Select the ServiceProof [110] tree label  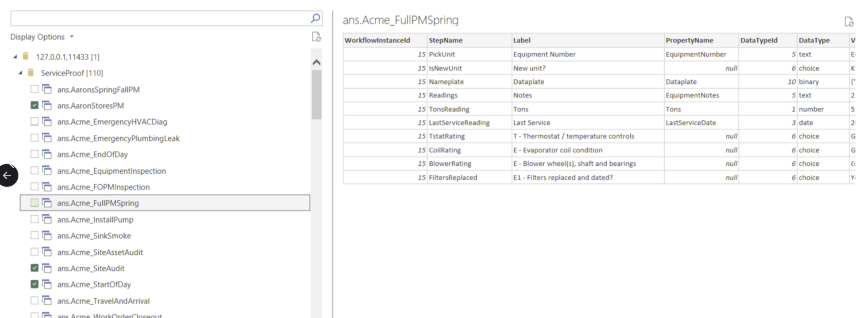coord(72,73)
